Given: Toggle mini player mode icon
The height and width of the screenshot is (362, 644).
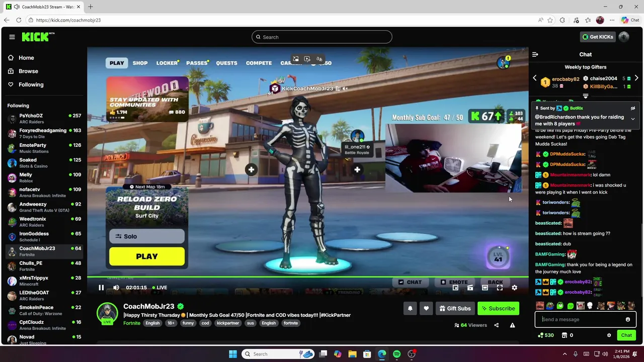Looking at the screenshot, I should pyautogui.click(x=455, y=288).
